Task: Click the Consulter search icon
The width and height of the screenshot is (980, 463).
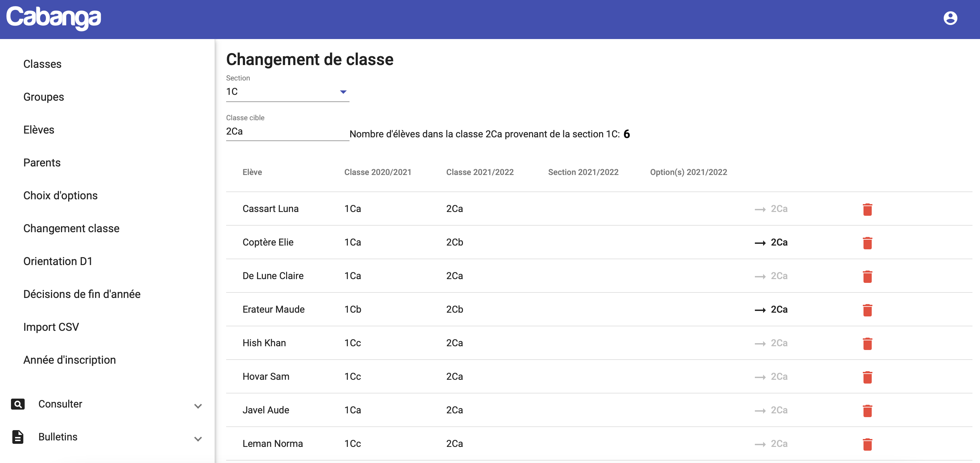Action: click(17, 404)
